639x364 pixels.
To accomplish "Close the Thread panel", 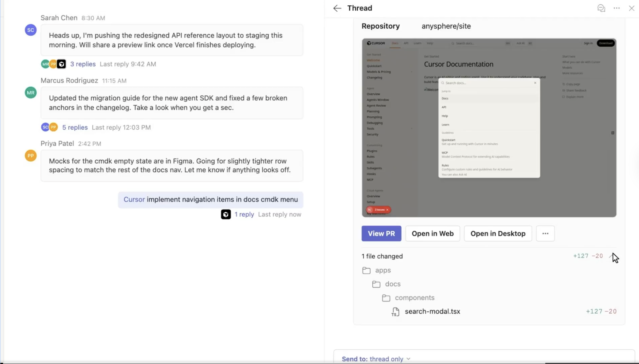I will (x=631, y=8).
